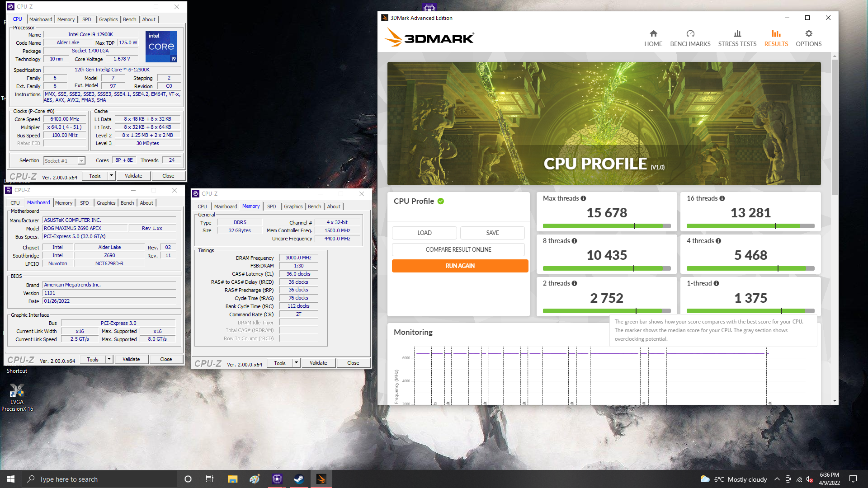Click the scrollbar down arrow in 3DMark
Image resolution: width=868 pixels, height=488 pixels.
coord(835,401)
